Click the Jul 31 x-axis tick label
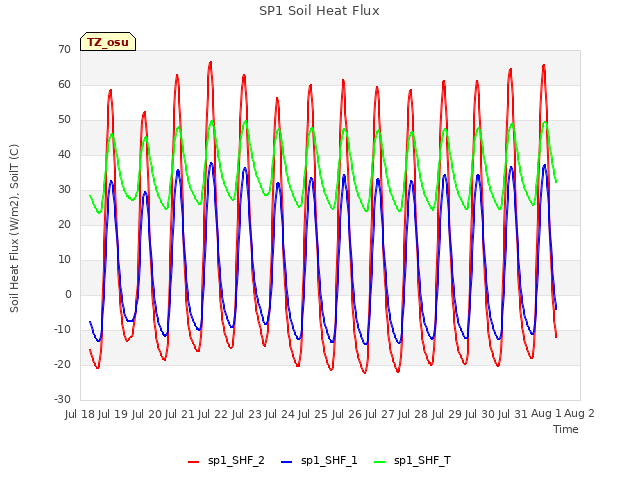Image resolution: width=640 pixels, height=480 pixels. coord(513,414)
